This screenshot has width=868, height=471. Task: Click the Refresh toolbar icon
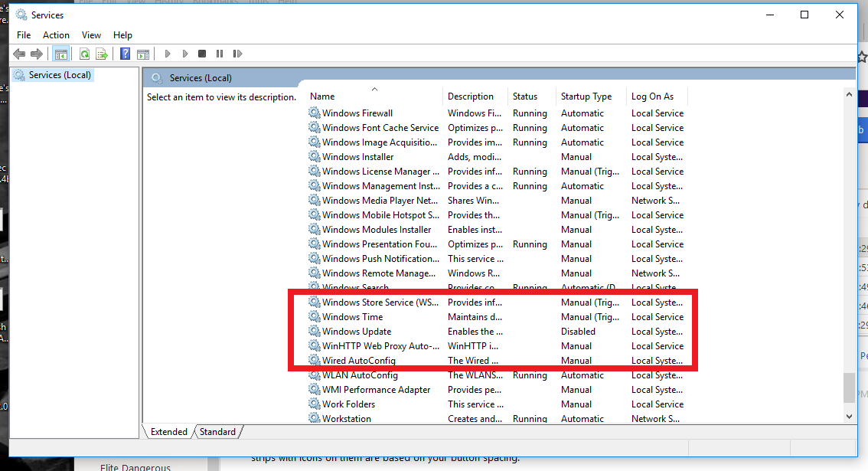84,54
